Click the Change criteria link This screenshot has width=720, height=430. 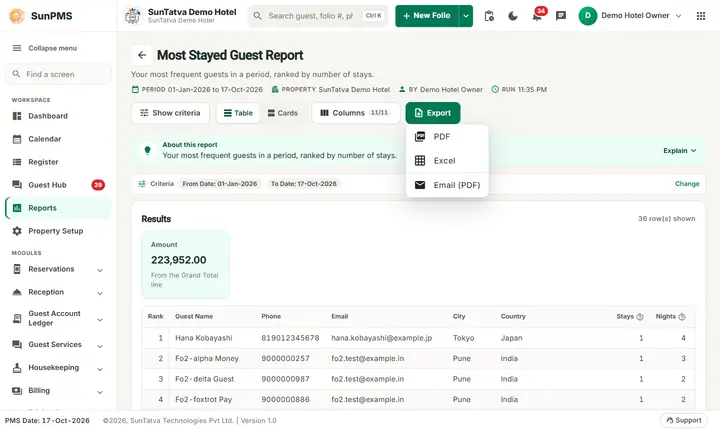[x=687, y=184]
